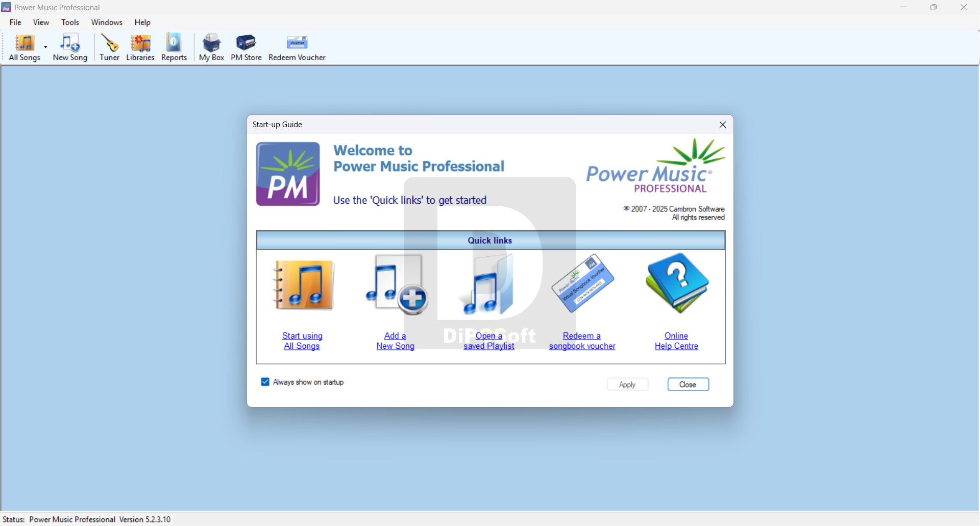Click the Quick links header bar
The image size is (980, 526).
(x=491, y=241)
